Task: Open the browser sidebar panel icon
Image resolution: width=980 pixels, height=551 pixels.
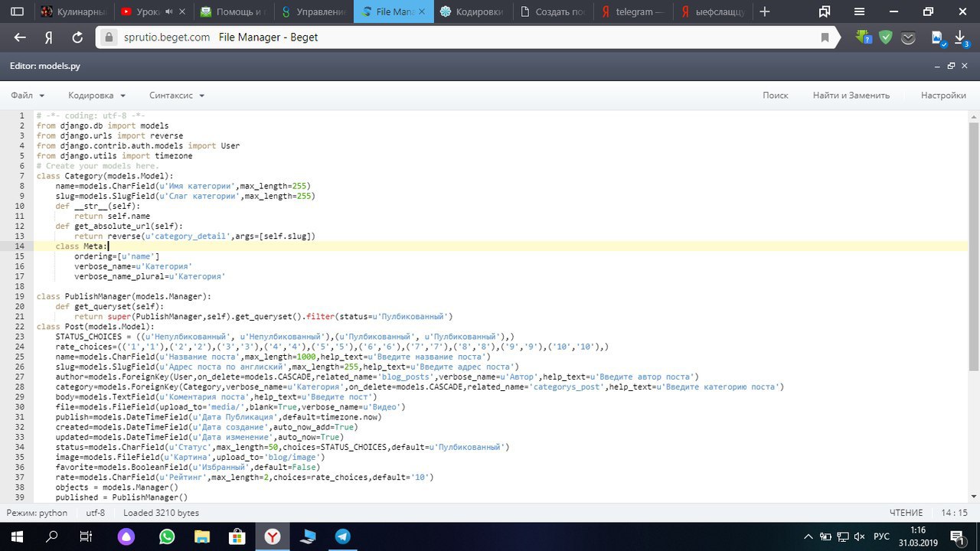Action: [x=17, y=12]
